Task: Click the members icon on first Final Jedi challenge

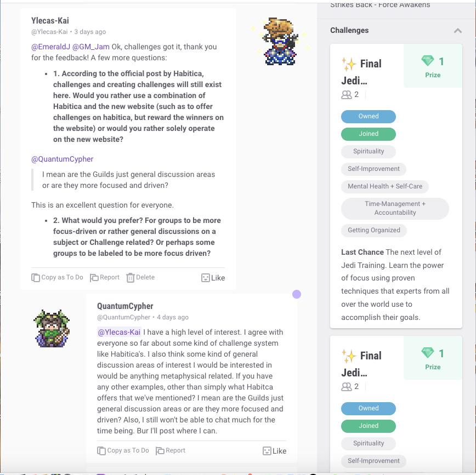Action: pyautogui.click(x=347, y=95)
